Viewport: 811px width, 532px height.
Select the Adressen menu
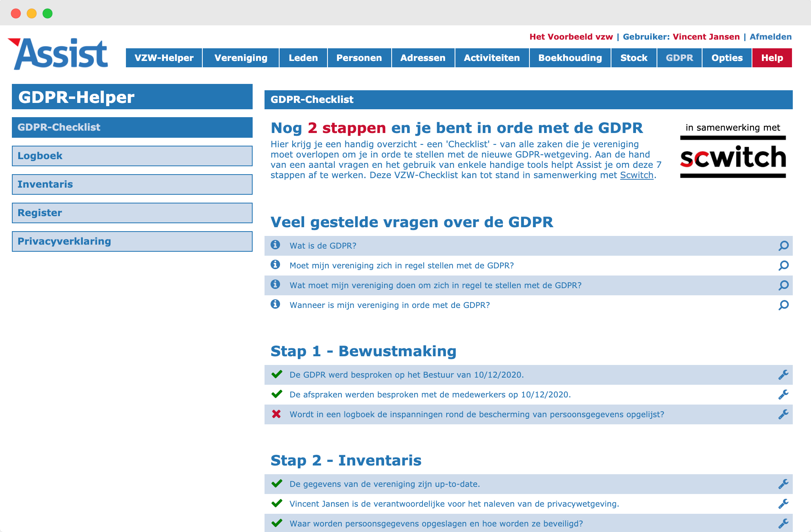point(423,58)
